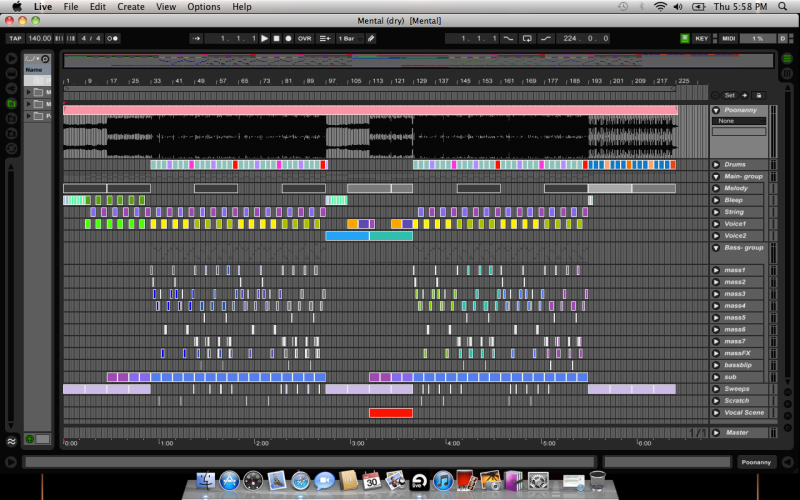Click the D disk overload indicator
800x500 pixels.
783,38
